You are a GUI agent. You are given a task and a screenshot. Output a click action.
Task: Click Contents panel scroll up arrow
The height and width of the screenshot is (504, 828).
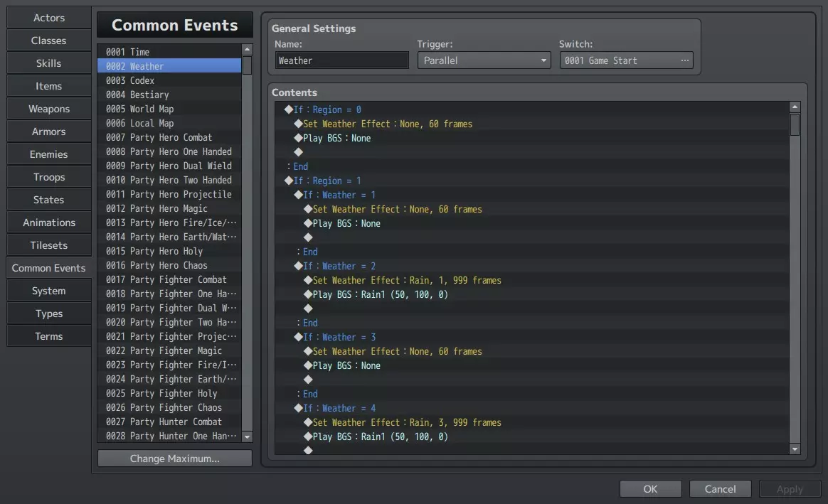(x=795, y=107)
